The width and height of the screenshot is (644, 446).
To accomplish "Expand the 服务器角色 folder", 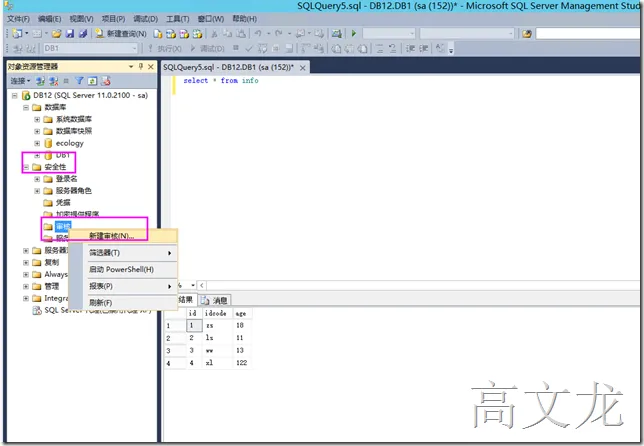I will pos(37,191).
